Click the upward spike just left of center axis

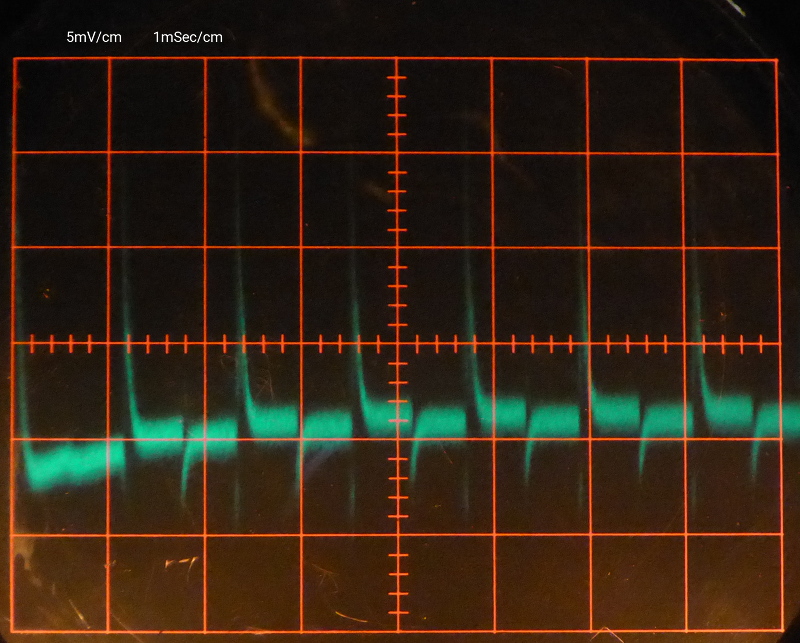[x=355, y=330]
